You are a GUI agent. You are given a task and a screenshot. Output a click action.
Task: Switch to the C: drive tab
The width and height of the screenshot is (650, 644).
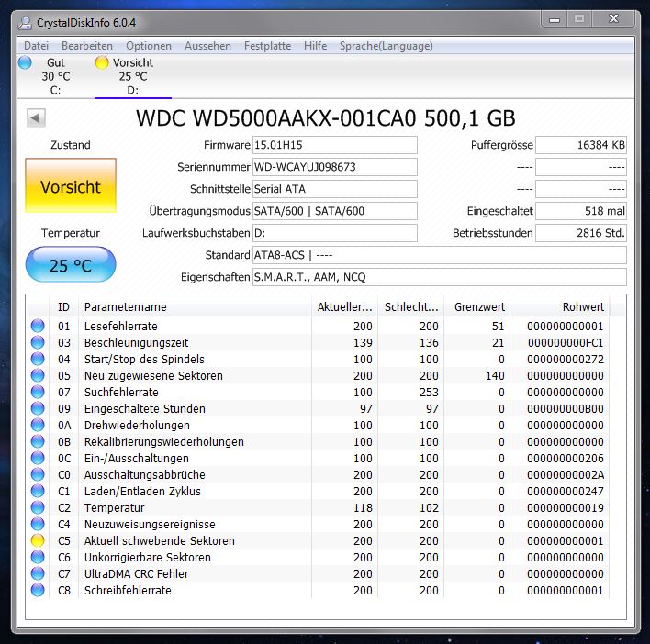[x=55, y=77]
